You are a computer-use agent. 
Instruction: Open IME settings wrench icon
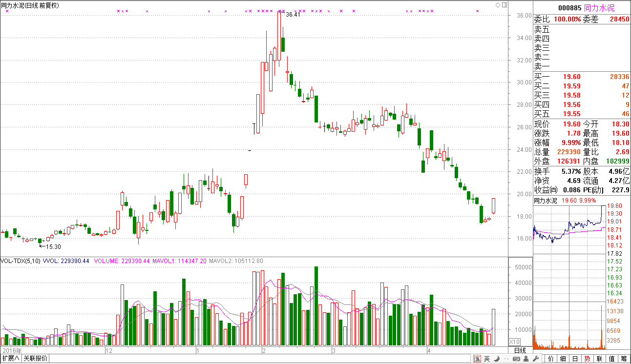[x=535, y=359]
